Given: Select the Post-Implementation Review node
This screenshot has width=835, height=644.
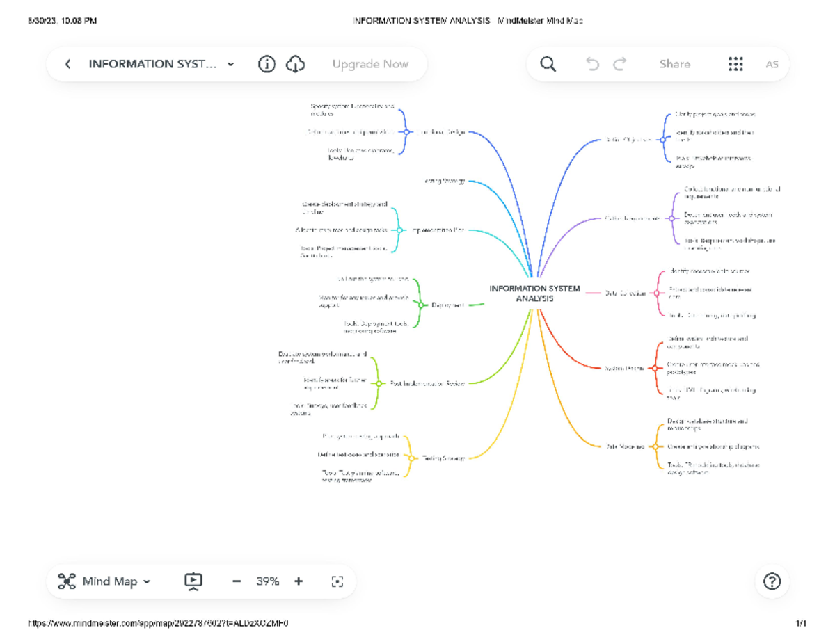Looking at the screenshot, I should (x=427, y=383).
